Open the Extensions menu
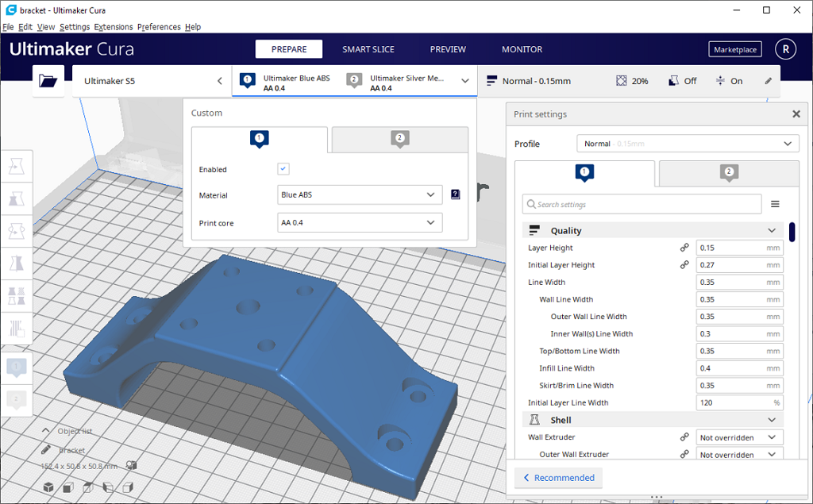Screen dimensions: 813x504 pos(114,27)
